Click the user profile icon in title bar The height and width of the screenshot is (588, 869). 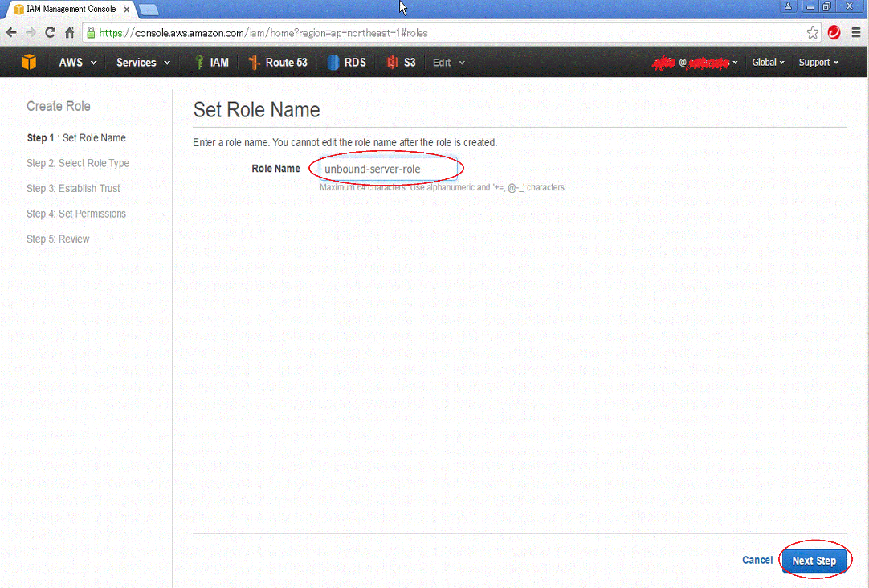(788, 6)
